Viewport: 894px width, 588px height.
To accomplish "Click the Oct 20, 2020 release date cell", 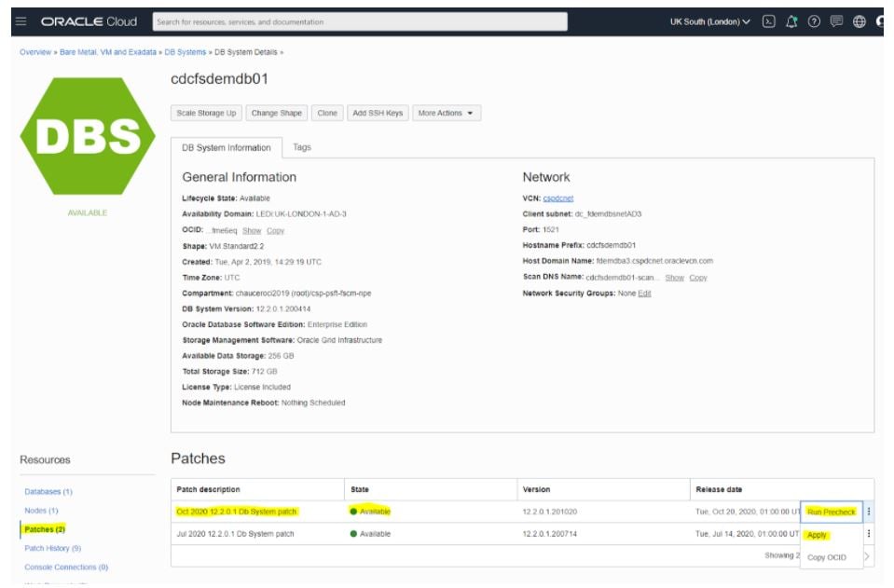I will tap(748, 512).
